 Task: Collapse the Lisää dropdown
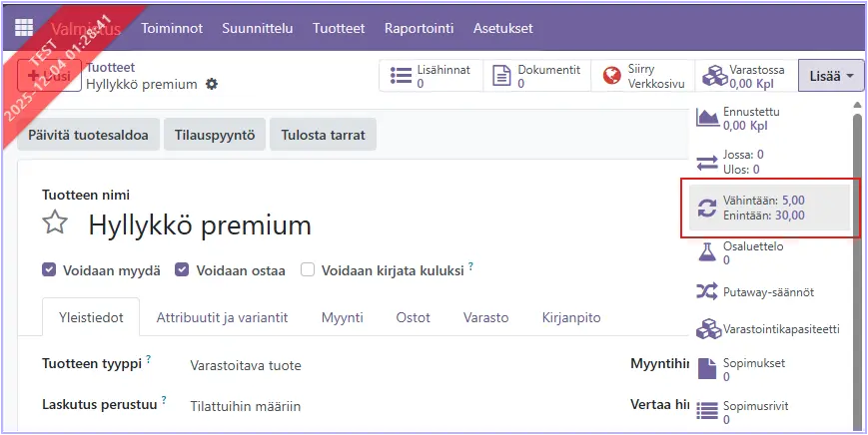pos(831,76)
